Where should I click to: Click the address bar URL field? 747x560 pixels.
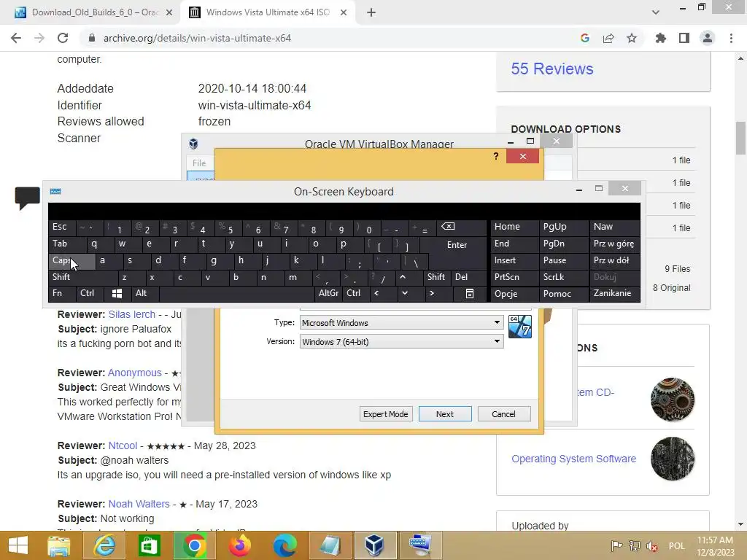[329, 38]
